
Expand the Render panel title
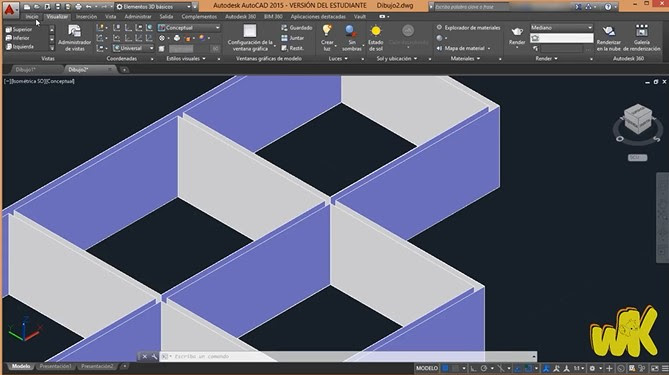point(547,58)
